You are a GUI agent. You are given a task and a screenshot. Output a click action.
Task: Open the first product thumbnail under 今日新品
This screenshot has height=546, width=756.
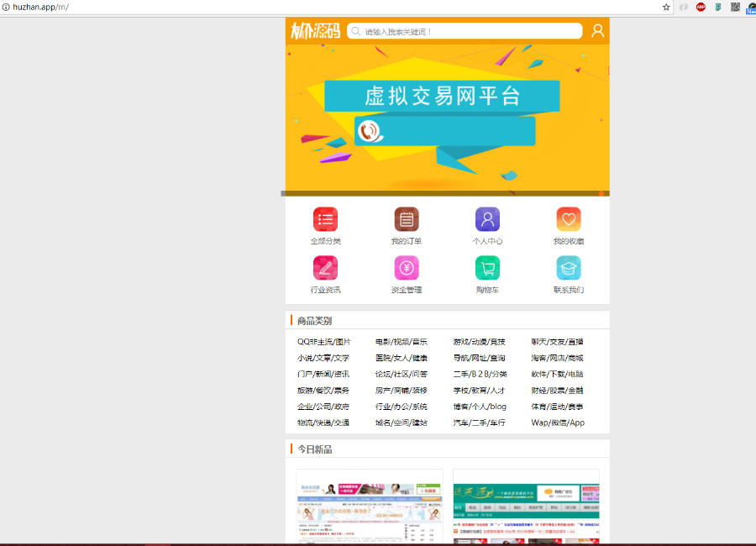point(370,504)
